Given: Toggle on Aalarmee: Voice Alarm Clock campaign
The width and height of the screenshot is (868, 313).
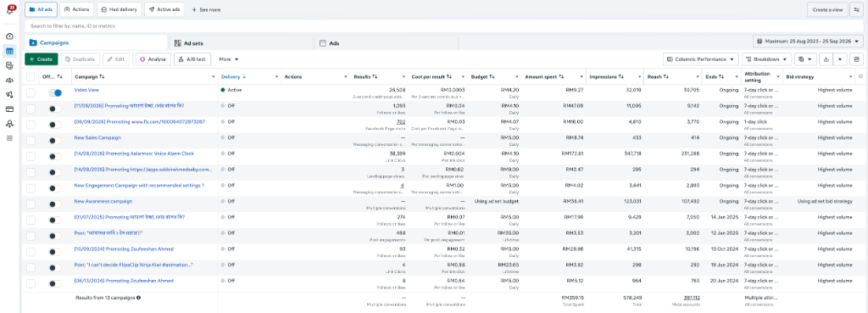Looking at the screenshot, I should [55, 157].
